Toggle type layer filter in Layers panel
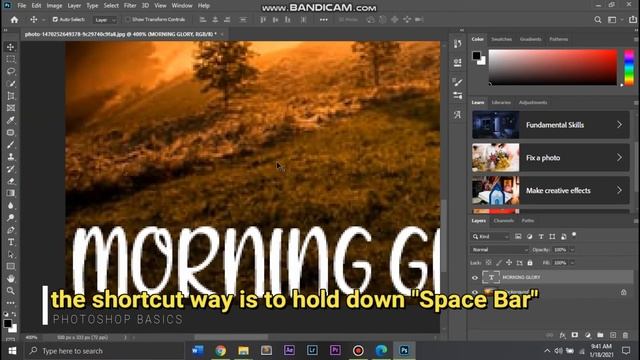Screen dimensions: 640x360 (541, 236)
